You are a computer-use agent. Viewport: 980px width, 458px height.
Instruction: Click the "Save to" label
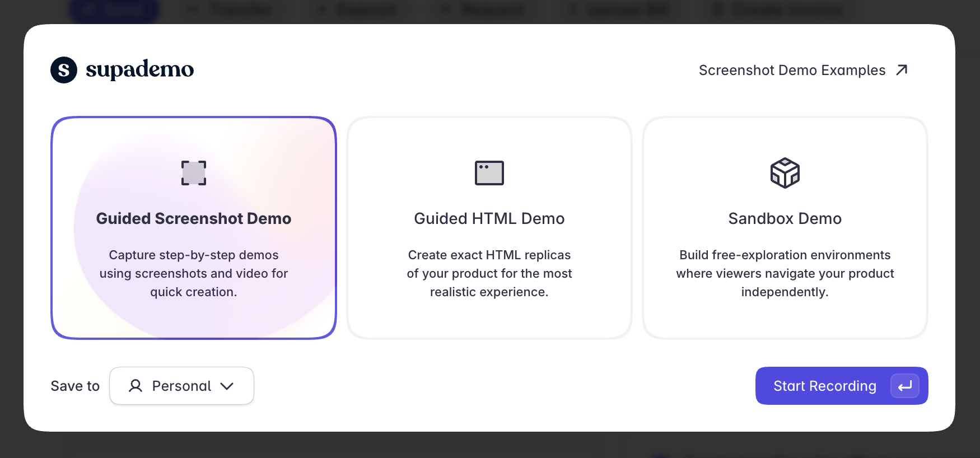point(75,386)
